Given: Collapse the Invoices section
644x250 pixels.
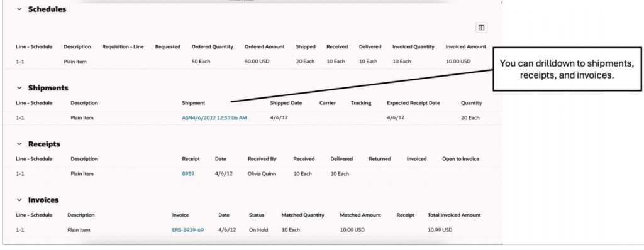Looking at the screenshot, I should 19,200.
